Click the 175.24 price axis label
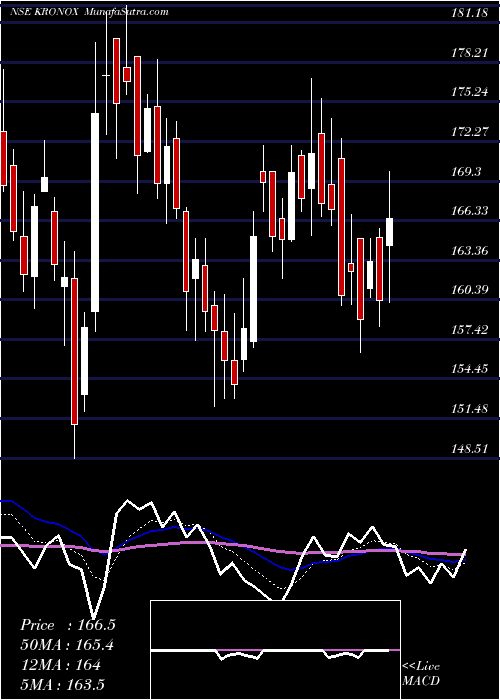 468,92
